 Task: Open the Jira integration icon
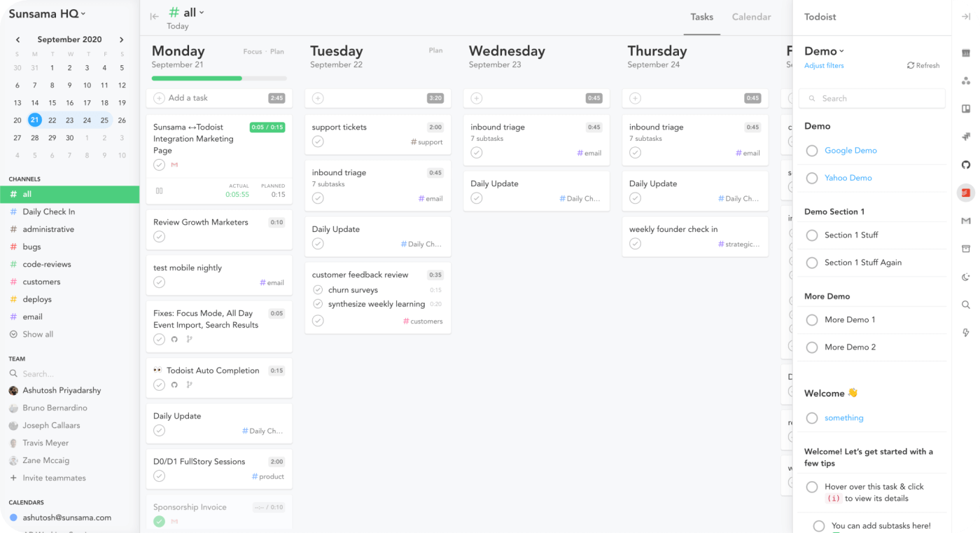coord(966,137)
